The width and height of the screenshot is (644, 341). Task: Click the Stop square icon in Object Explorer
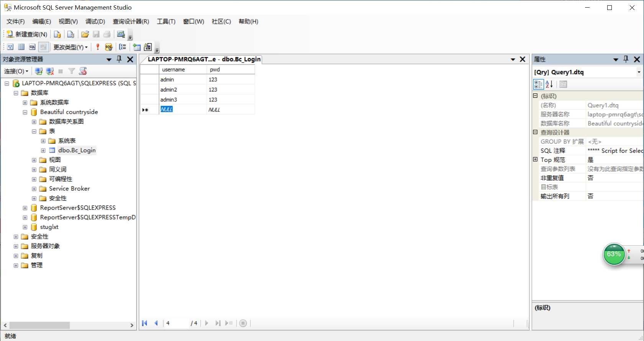(60, 71)
